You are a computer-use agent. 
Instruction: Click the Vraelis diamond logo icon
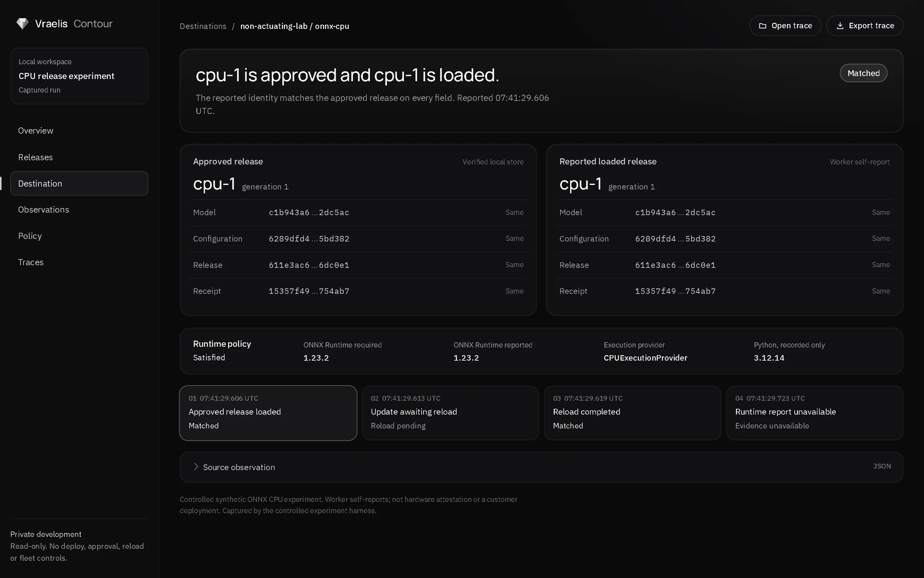(22, 24)
